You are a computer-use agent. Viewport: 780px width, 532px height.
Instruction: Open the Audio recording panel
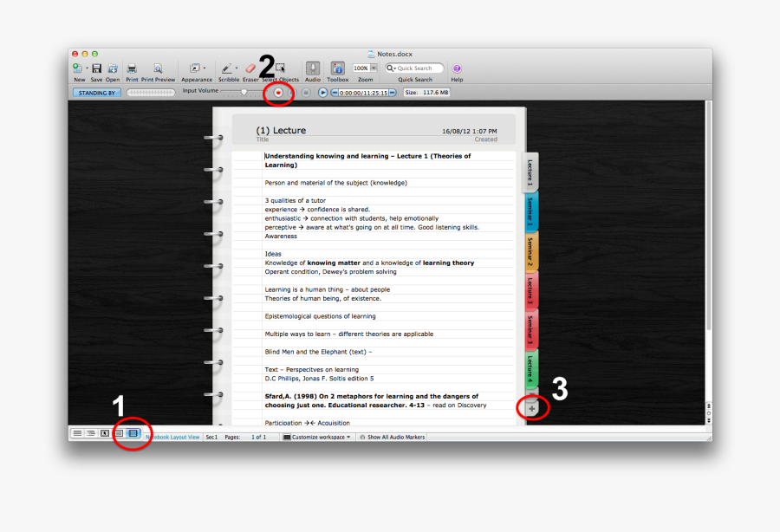pos(313,69)
